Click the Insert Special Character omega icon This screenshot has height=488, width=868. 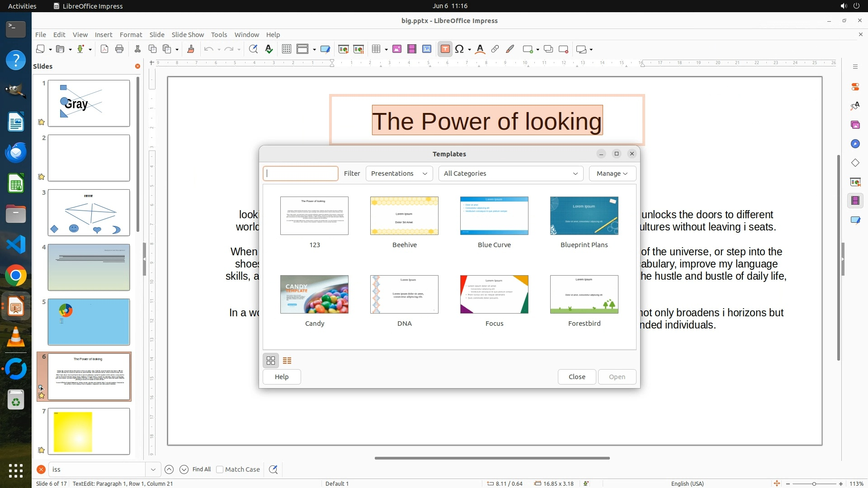tap(459, 49)
